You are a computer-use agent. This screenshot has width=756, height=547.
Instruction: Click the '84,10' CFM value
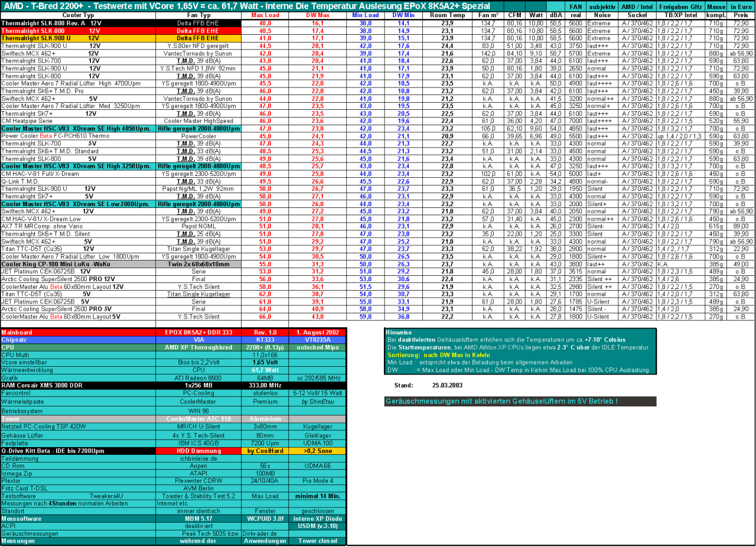point(514,53)
